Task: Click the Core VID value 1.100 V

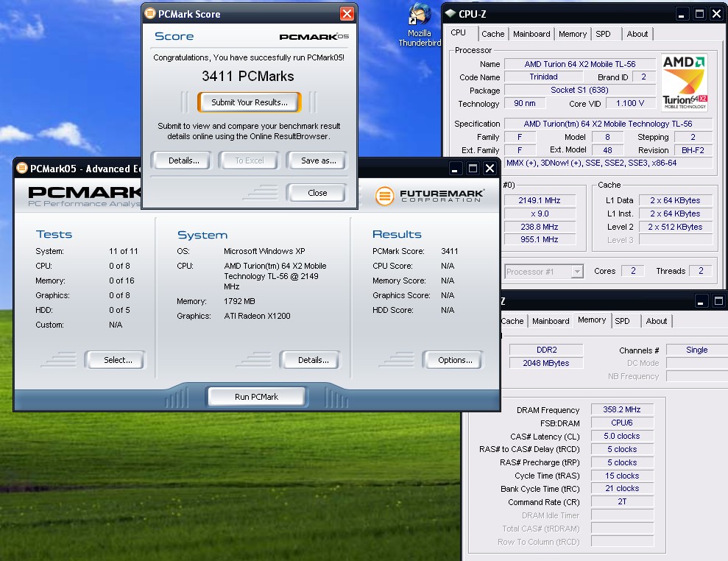Action: [x=629, y=103]
